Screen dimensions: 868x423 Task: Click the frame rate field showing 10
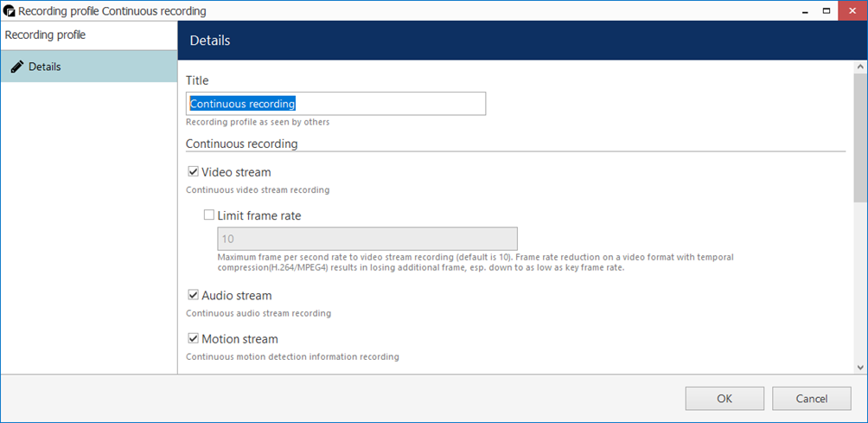click(367, 239)
